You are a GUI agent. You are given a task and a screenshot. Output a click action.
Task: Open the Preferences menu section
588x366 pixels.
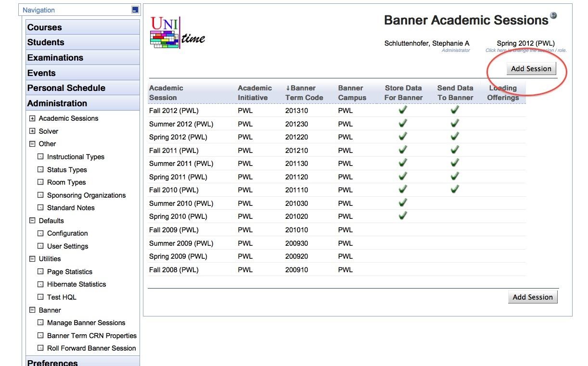tap(83, 362)
